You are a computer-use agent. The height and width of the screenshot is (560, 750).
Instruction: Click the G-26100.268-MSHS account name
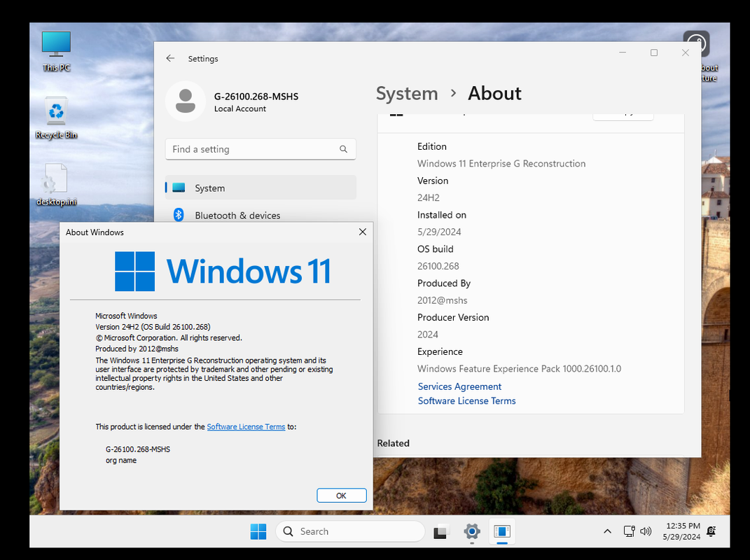(x=256, y=97)
